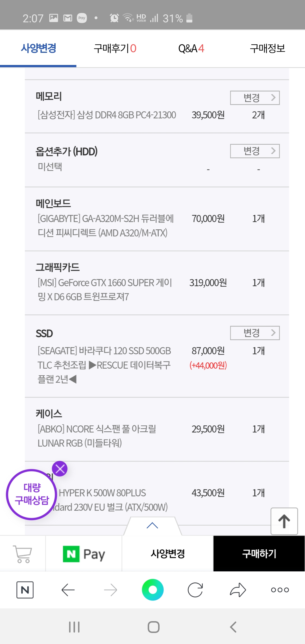
Task: Tap the browser forward arrow
Action: click(110, 590)
